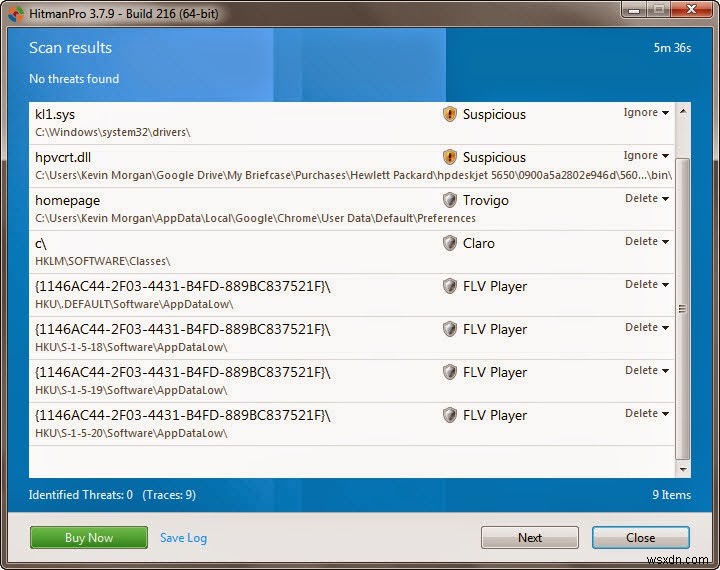The width and height of the screenshot is (720, 570).
Task: Click FLV Player shield icon in S-1-5-19 row
Action: click(x=450, y=372)
